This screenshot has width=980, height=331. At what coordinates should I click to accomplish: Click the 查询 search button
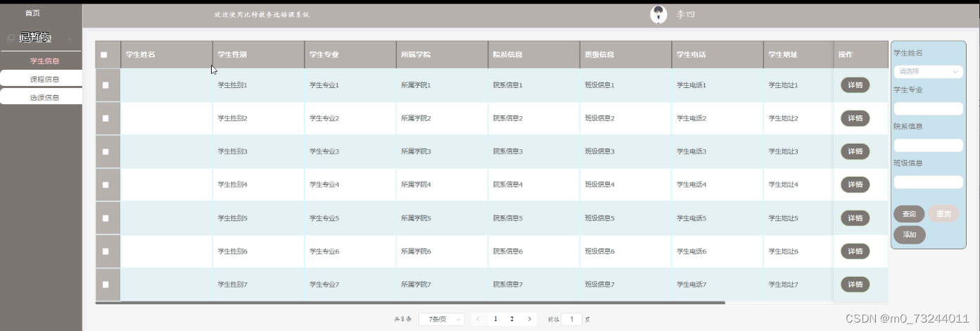(909, 214)
